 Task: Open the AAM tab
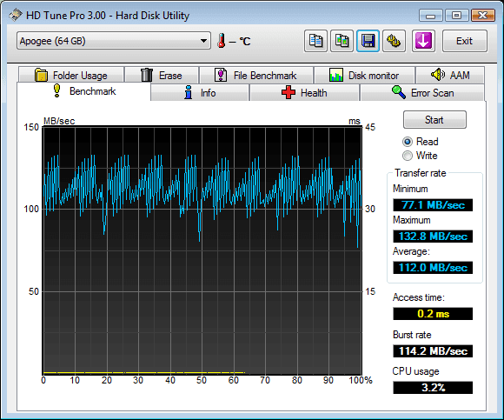(x=450, y=76)
